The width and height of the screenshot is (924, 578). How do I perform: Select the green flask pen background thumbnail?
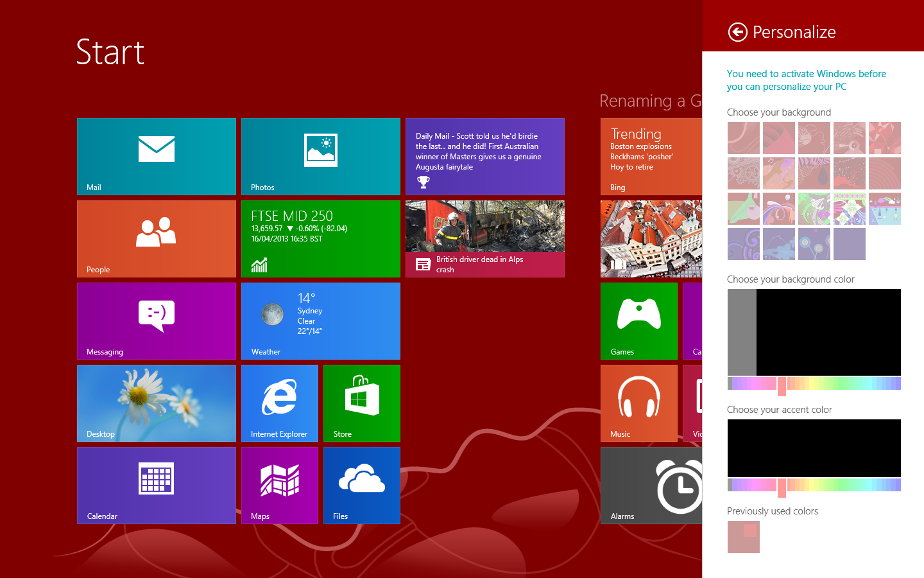pyautogui.click(x=744, y=209)
